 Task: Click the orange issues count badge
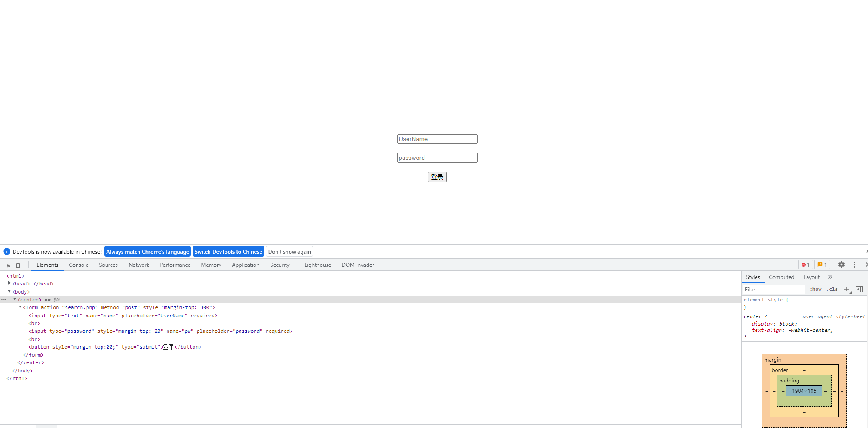point(822,265)
